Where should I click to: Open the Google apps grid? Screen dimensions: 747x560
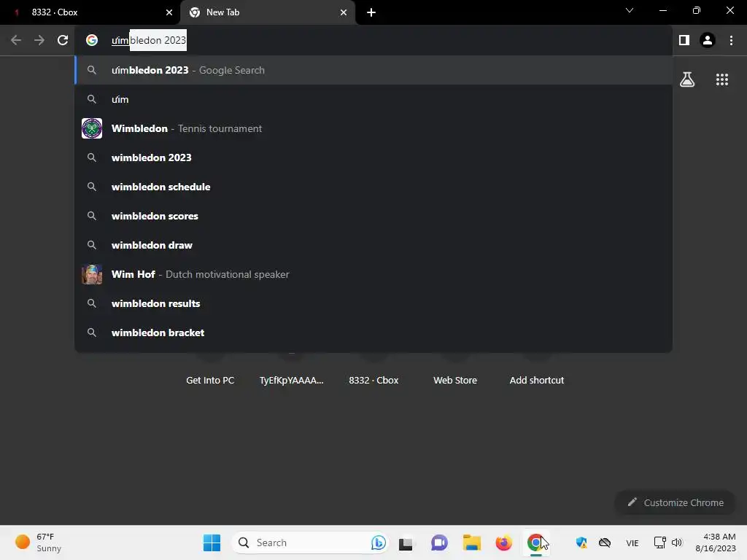[721, 79]
